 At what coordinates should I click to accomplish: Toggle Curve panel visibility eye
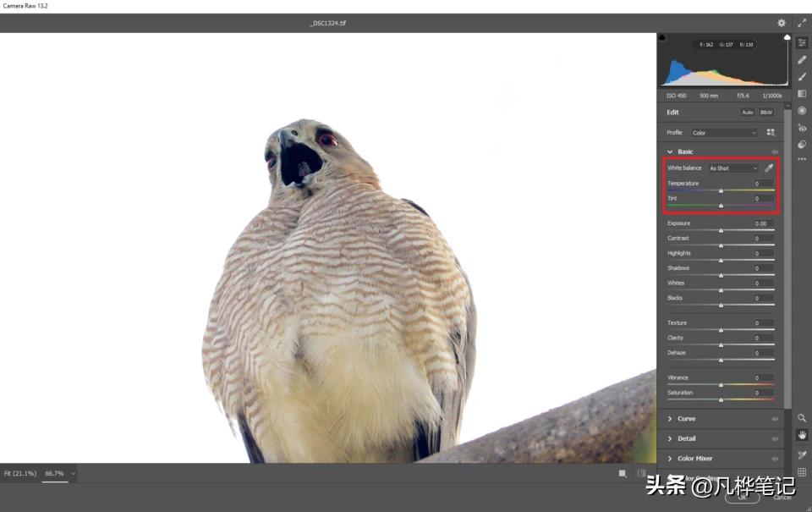[776, 419]
